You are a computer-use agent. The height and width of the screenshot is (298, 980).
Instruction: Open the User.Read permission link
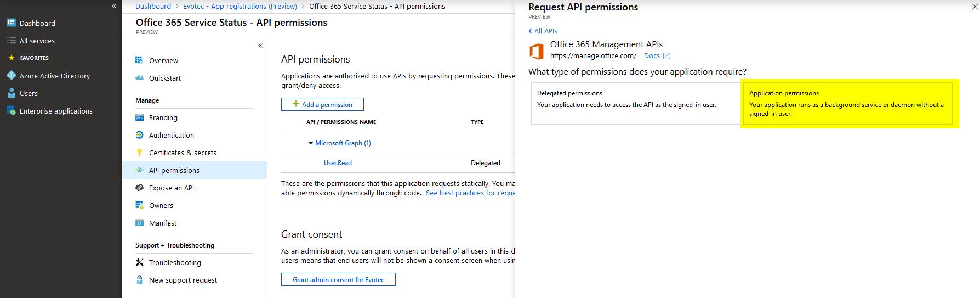tap(338, 163)
